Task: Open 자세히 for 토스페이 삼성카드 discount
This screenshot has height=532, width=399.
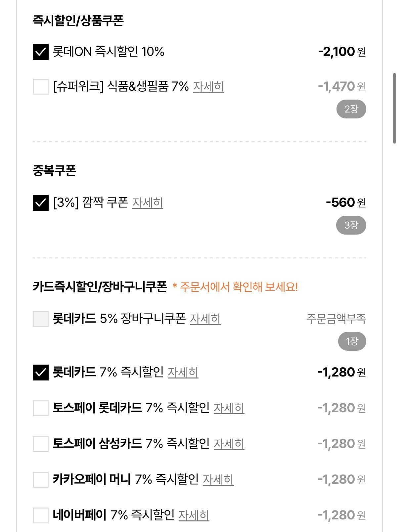Action: tap(229, 444)
